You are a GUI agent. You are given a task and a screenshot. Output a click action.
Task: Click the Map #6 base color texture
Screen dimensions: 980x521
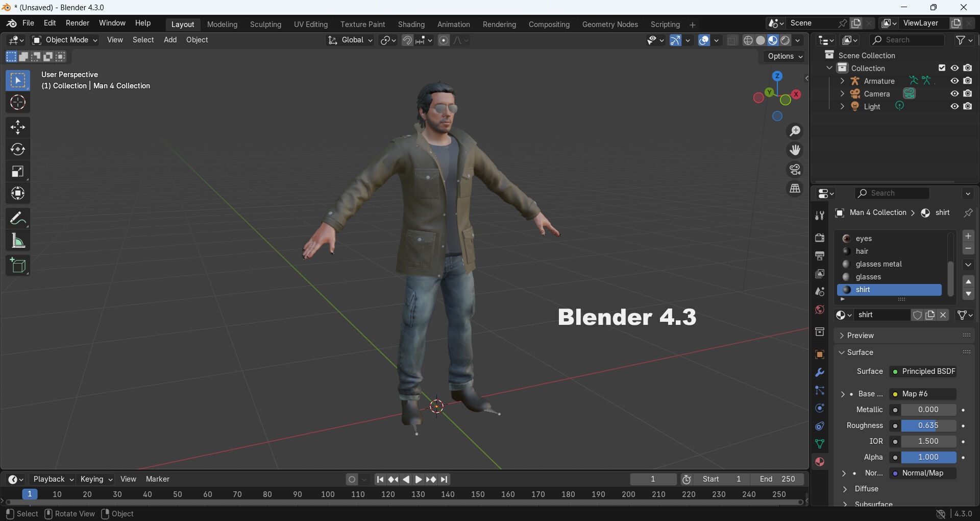923,394
